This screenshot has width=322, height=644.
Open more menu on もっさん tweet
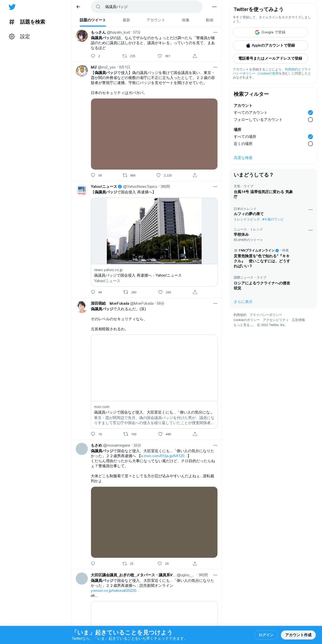pyautogui.click(x=215, y=32)
